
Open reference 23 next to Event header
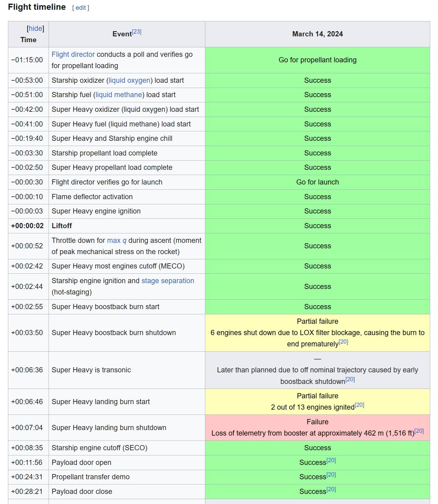[x=137, y=32]
